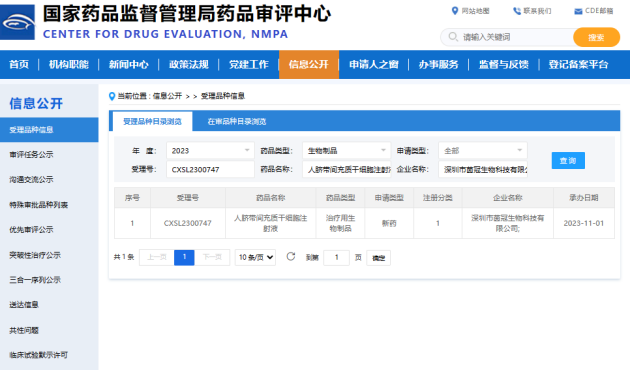Click the orange 搜索 button
Viewport: 630px width, 370px height.
coord(596,37)
